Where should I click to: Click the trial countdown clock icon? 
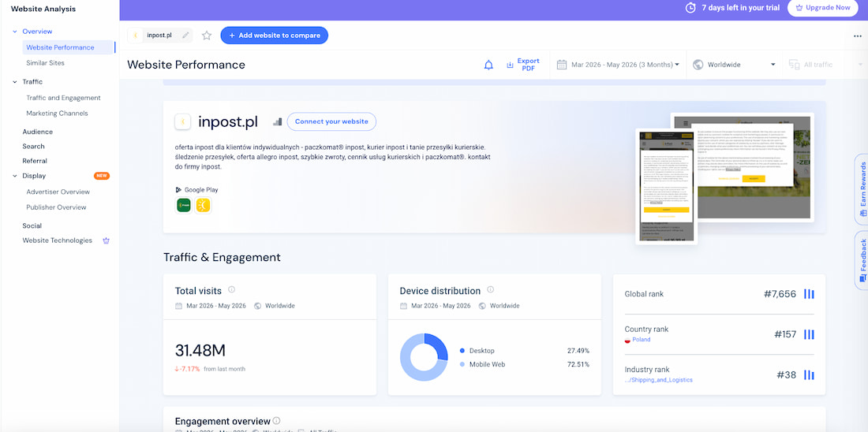pos(690,8)
